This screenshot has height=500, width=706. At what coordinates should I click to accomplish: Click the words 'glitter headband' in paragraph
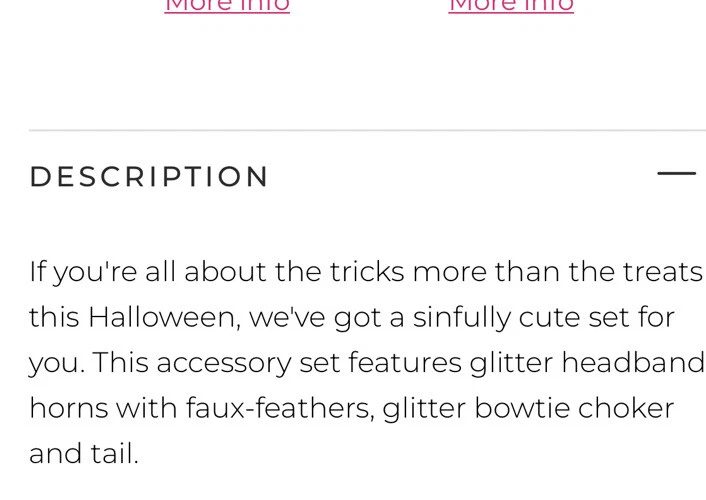587,363
